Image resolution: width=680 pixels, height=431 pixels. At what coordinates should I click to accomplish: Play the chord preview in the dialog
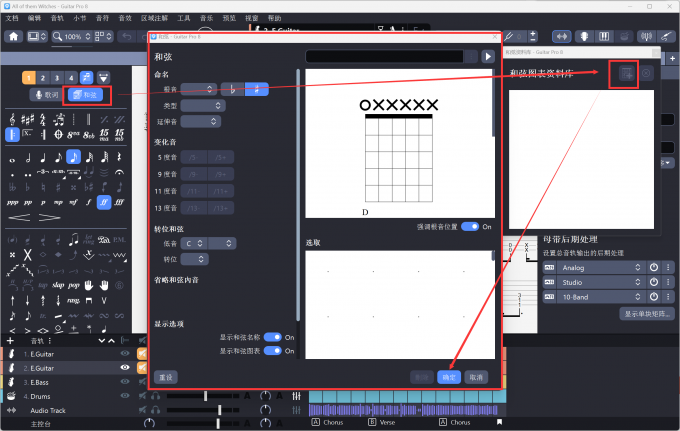coord(488,57)
